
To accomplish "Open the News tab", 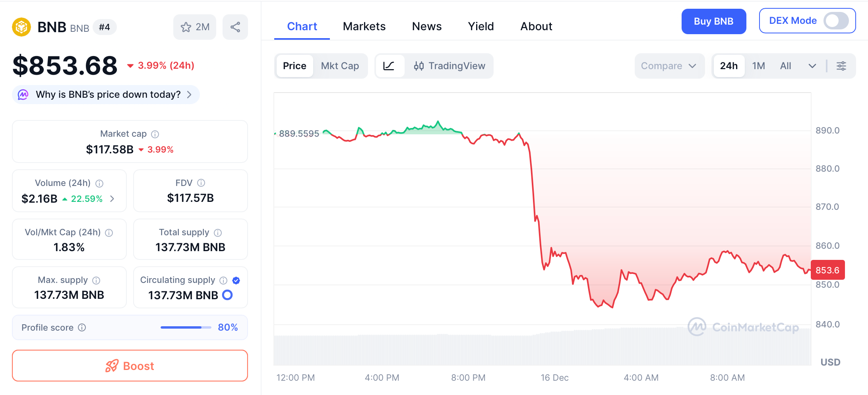I will point(427,26).
